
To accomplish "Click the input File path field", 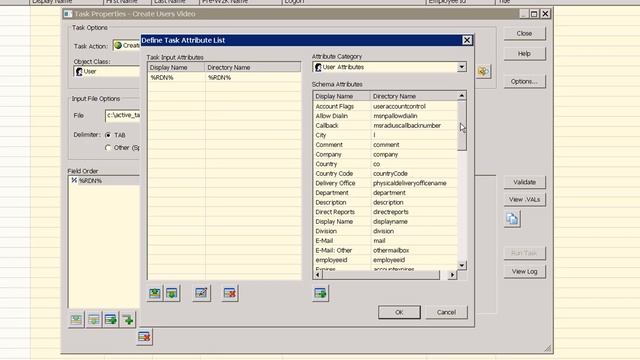I will coord(122,116).
